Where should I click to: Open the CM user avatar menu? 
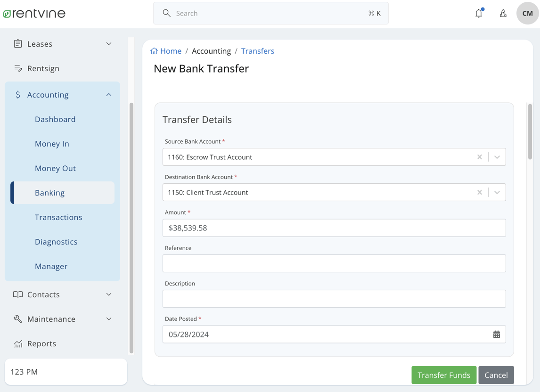[527, 13]
